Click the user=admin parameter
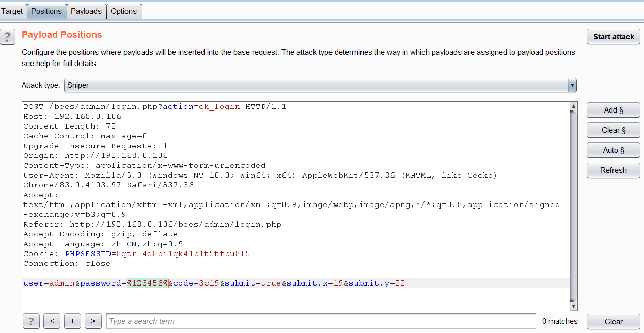644x333 pixels. pos(49,283)
